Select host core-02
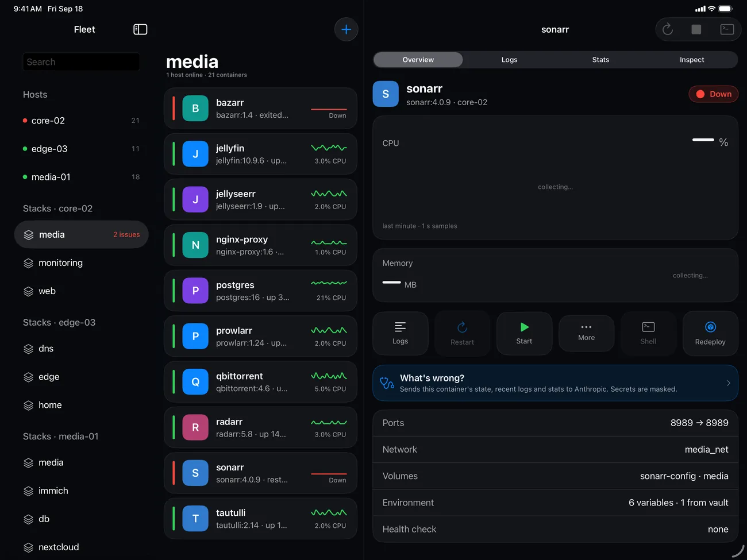The width and height of the screenshot is (747, 560). (x=81, y=121)
